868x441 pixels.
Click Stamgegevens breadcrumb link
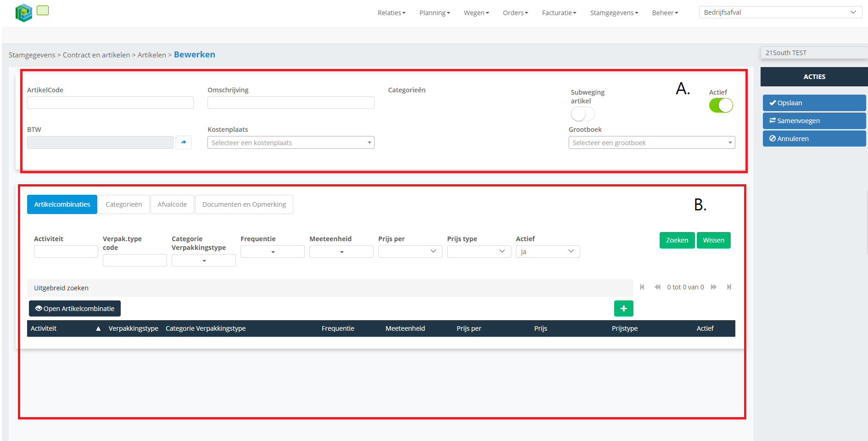[x=32, y=55]
